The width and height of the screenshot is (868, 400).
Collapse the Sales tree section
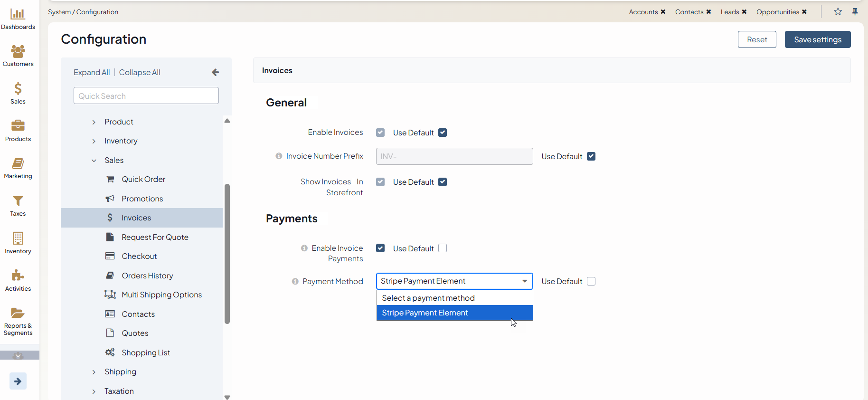(x=94, y=161)
